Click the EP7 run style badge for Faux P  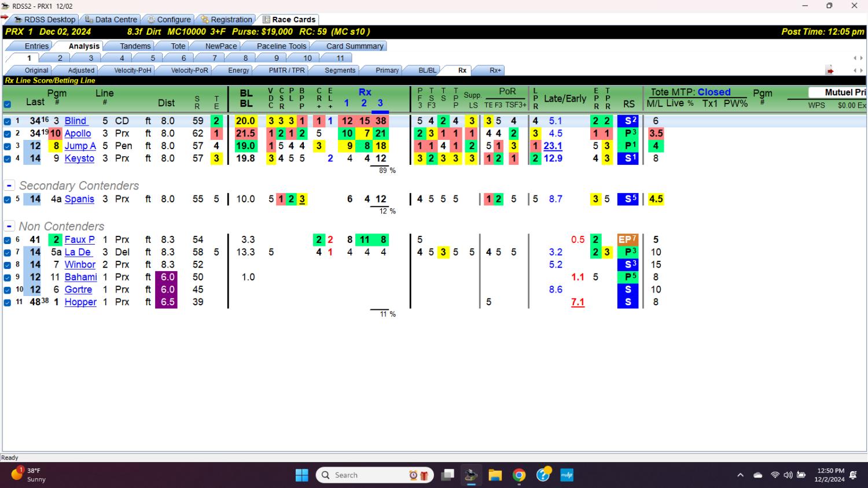tap(628, 239)
